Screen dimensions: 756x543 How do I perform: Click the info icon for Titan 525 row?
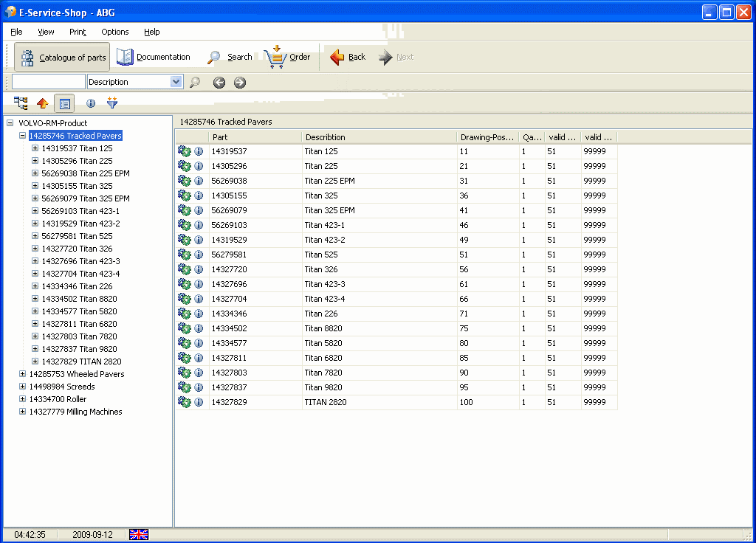pyautogui.click(x=199, y=255)
